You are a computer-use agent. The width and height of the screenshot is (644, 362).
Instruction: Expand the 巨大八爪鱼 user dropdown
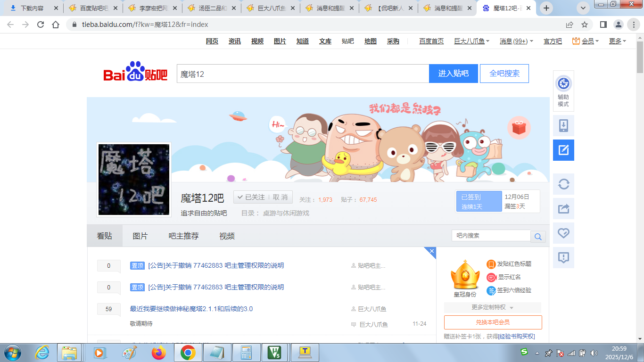471,41
